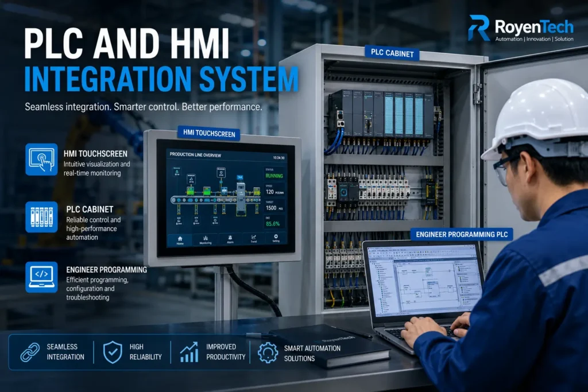The image size is (588, 392).
Task: Click the 85.6% OEE value
Action: (x=273, y=224)
